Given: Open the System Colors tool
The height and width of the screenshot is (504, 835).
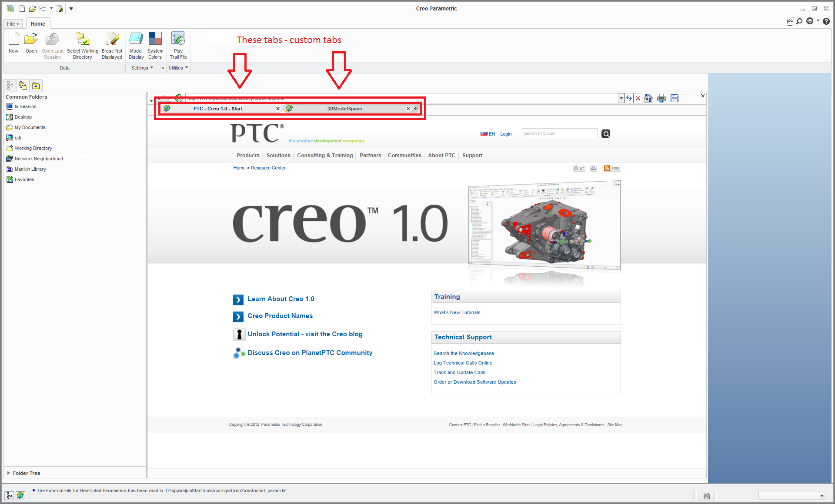Looking at the screenshot, I should [155, 40].
